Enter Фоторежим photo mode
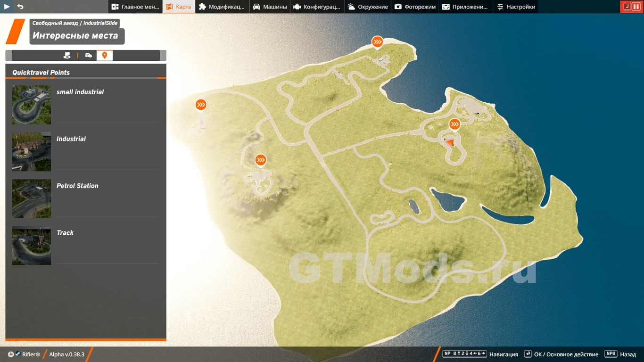The width and height of the screenshot is (644, 362). coord(415,7)
